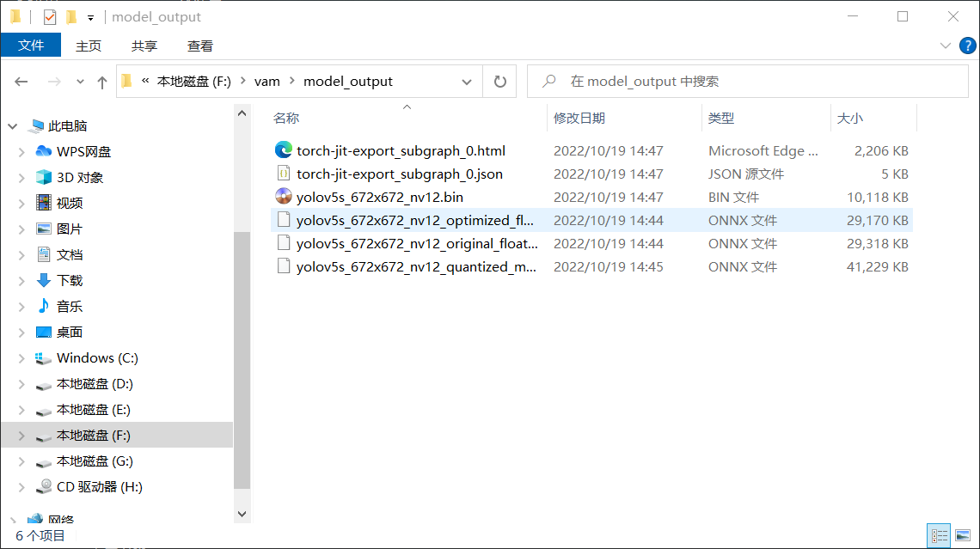Click the JSON icon of torch-jit-export_subgraph_0.json
This screenshot has width=980, height=549.
[284, 174]
